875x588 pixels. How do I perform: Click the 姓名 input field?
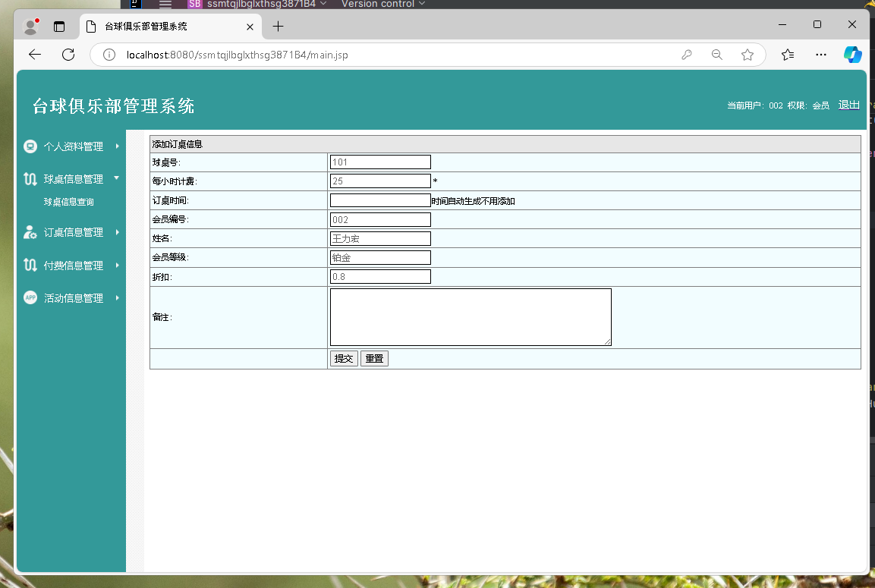380,239
